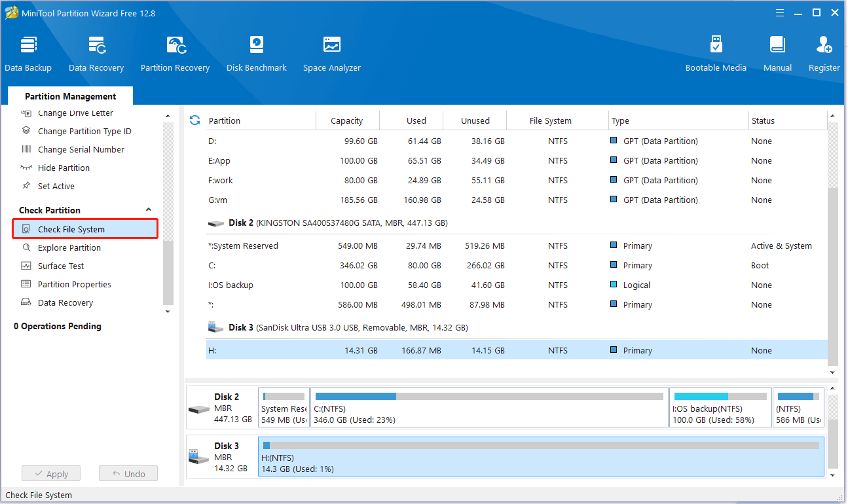Viewport: 848px width, 504px height.
Task: Select the D: partition row
Action: (517, 141)
